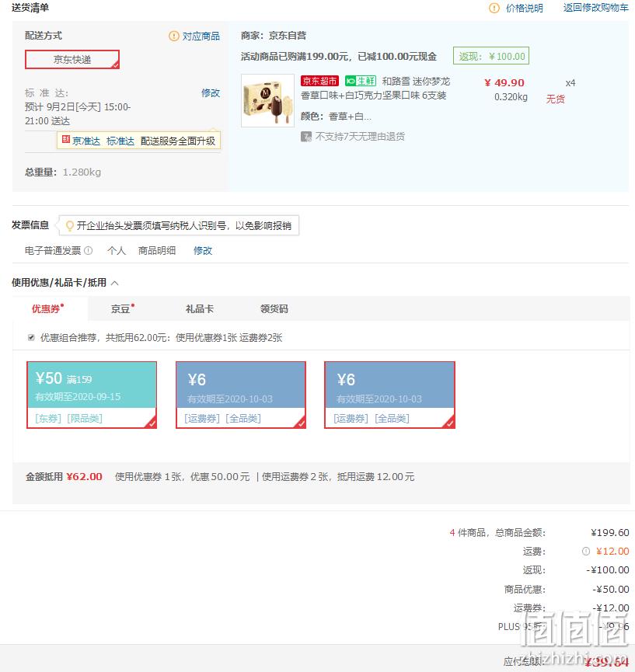This screenshot has width=635, height=672.
Task: Click the 京准达 link
Action: pyautogui.click(x=86, y=141)
